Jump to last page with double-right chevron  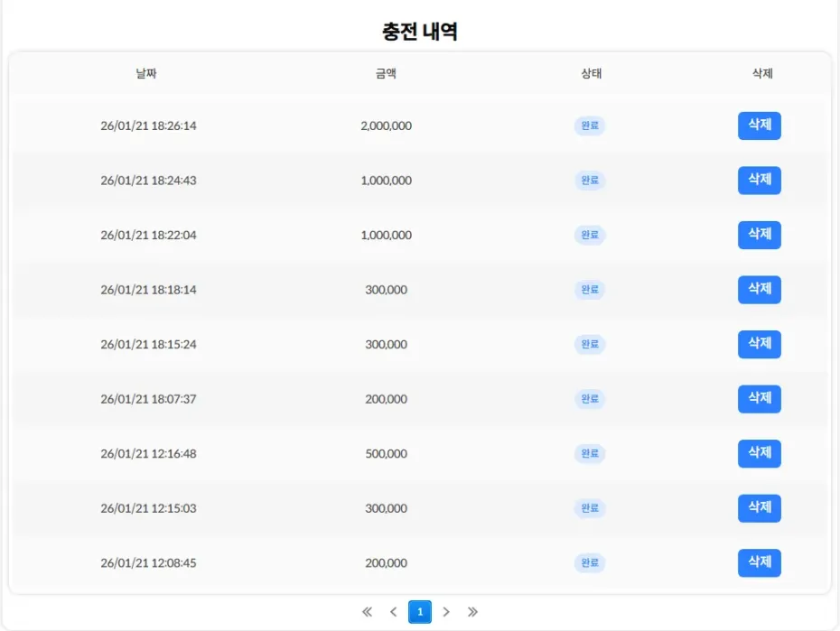point(472,612)
